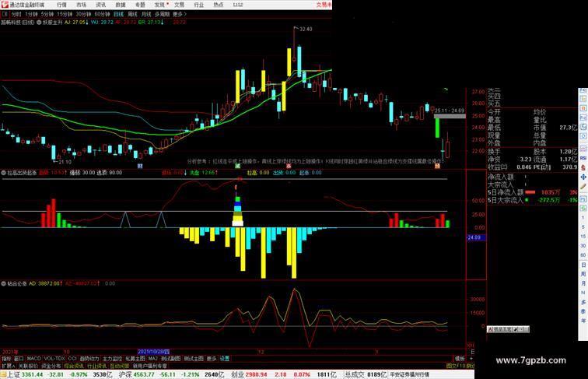588x379 pixels.
Task: Select the 多周期 multi-period tab
Action: pos(162,14)
